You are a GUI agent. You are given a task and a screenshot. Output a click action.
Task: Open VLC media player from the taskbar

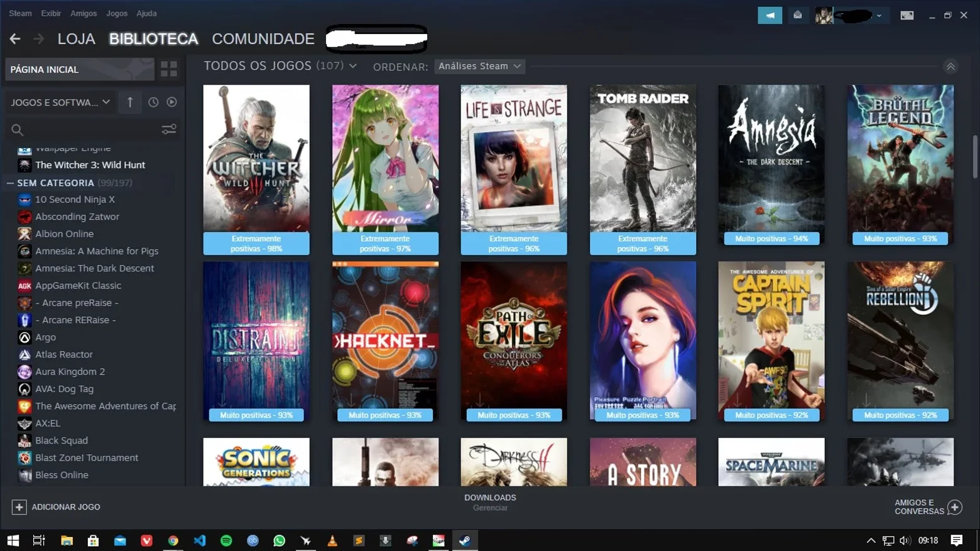[332, 540]
